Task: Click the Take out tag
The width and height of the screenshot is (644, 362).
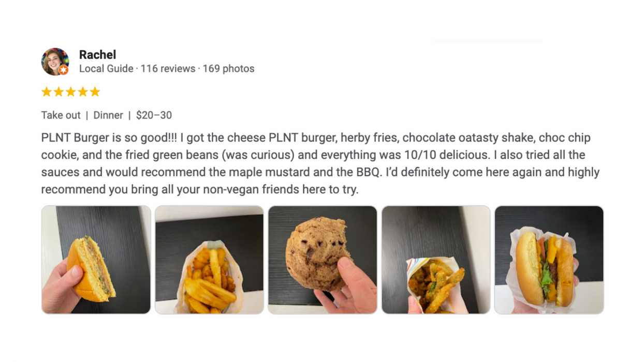Action: pyautogui.click(x=61, y=115)
